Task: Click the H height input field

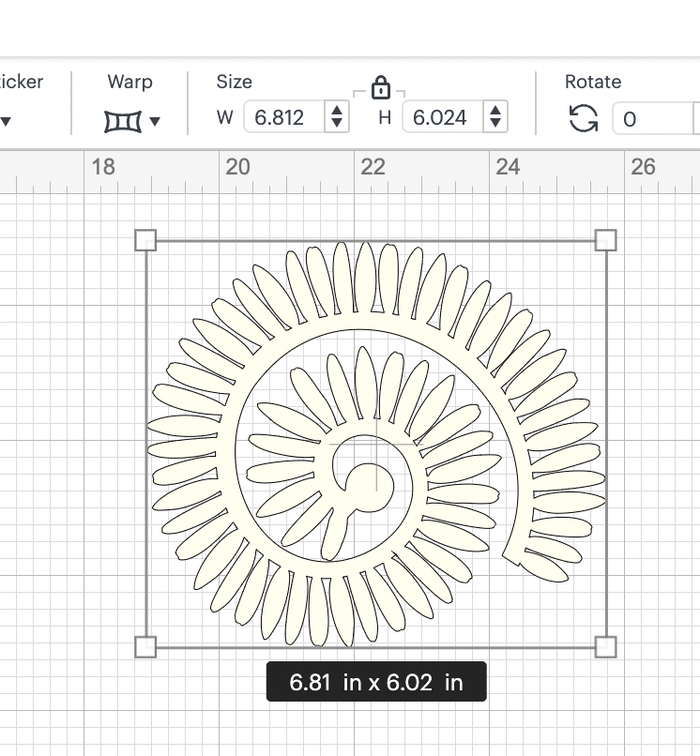Action: (x=441, y=117)
